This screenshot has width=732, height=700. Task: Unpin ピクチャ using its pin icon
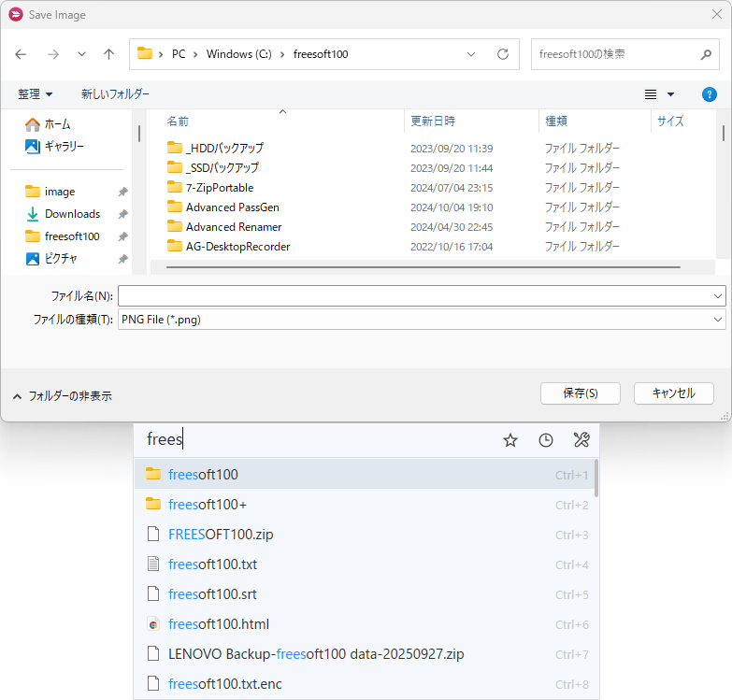coord(122,259)
